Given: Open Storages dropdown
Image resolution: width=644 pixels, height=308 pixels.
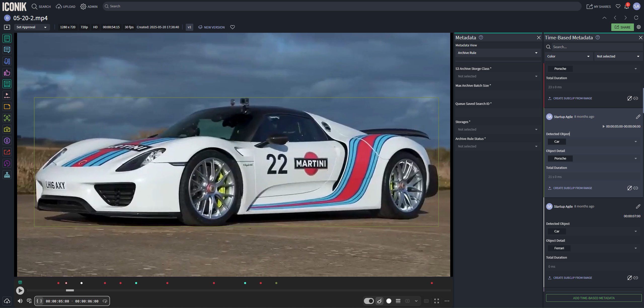Looking at the screenshot, I should pyautogui.click(x=498, y=130).
